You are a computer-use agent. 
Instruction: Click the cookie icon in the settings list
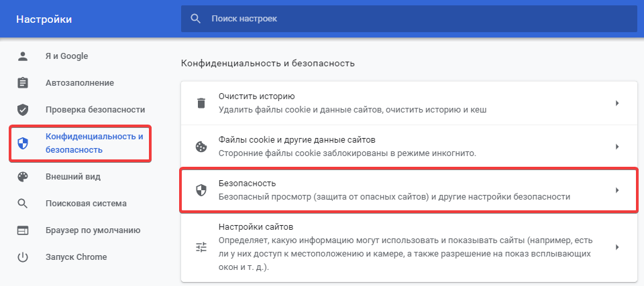tap(201, 147)
